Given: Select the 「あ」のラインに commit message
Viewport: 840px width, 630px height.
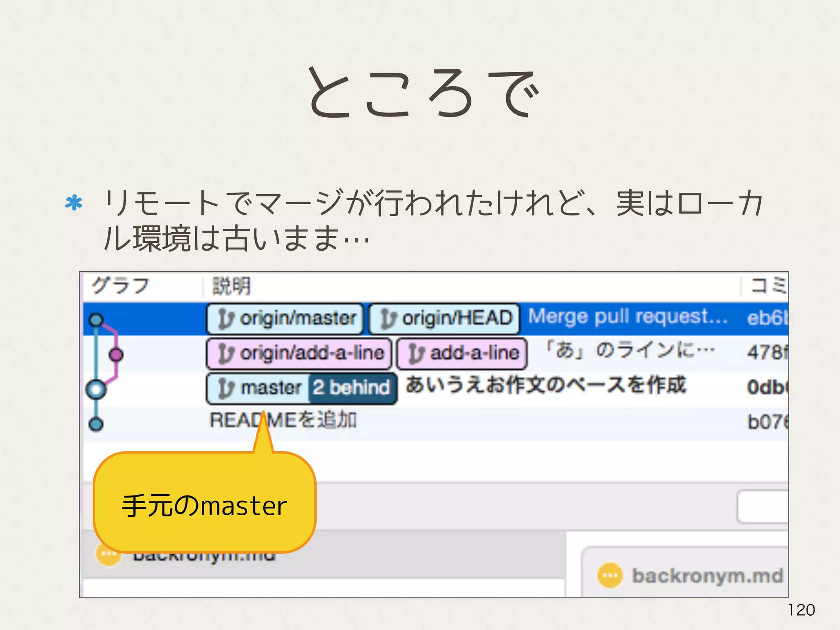Looking at the screenshot, I should [x=630, y=351].
